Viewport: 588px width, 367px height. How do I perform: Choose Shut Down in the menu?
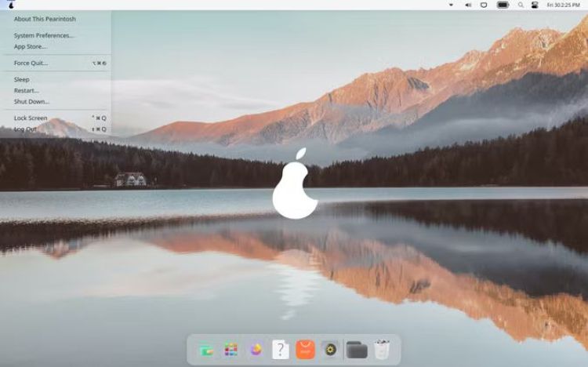[31, 101]
